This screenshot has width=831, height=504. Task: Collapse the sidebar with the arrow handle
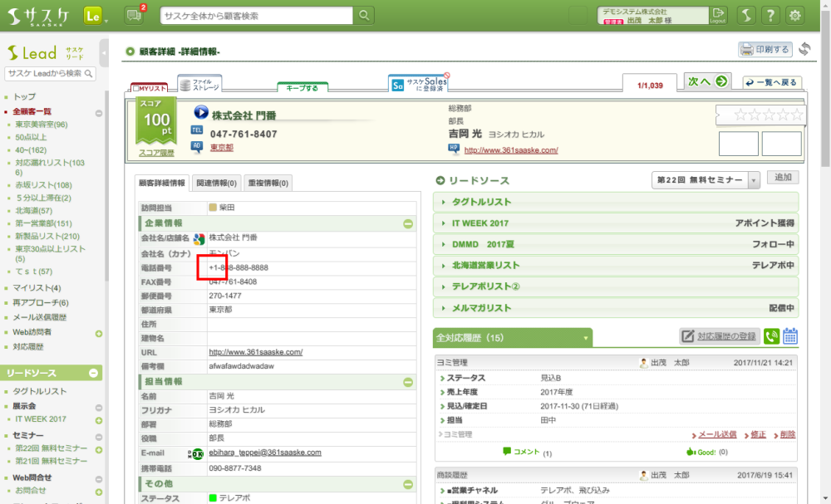pyautogui.click(x=104, y=53)
